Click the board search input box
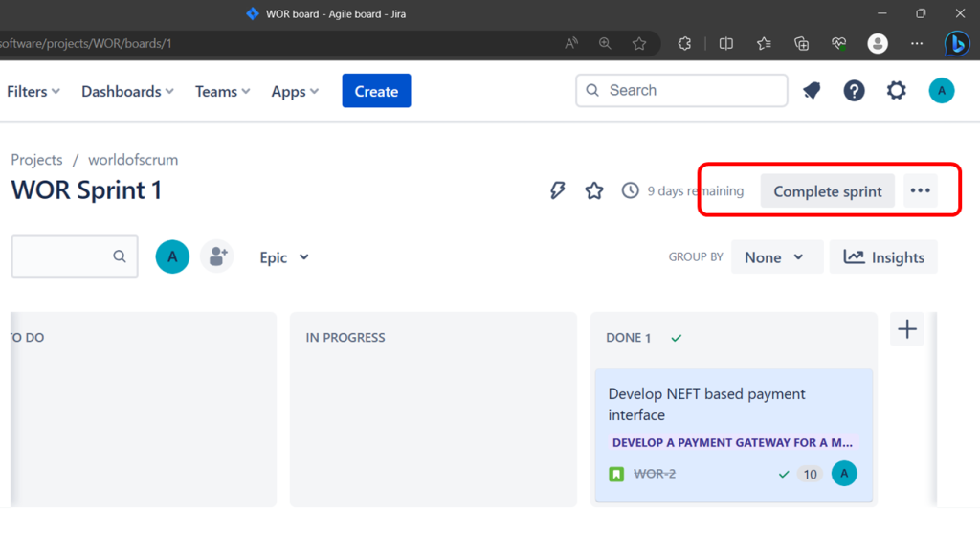The width and height of the screenshot is (980, 535). (75, 256)
